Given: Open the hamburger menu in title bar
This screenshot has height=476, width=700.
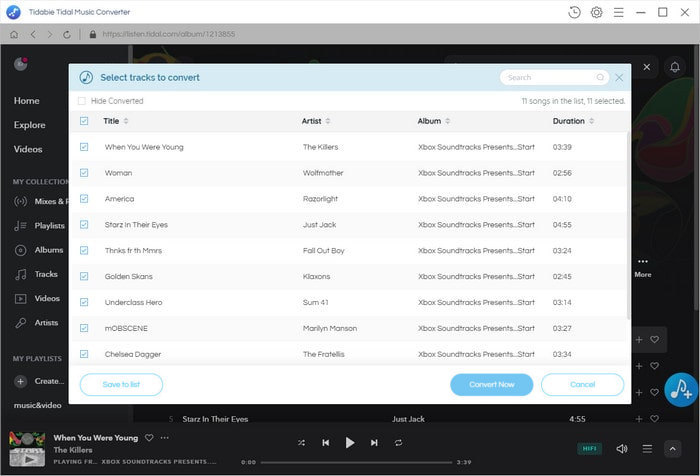Looking at the screenshot, I should (618, 12).
